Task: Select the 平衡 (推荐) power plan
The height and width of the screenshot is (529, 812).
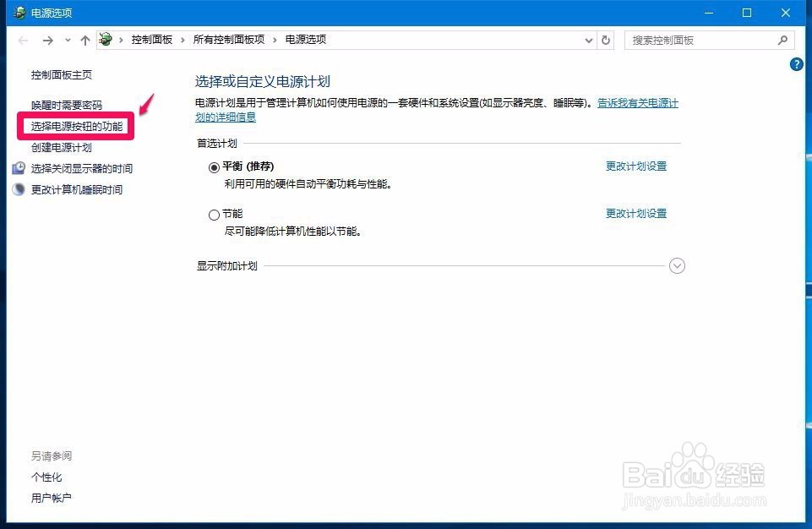Action: point(214,167)
